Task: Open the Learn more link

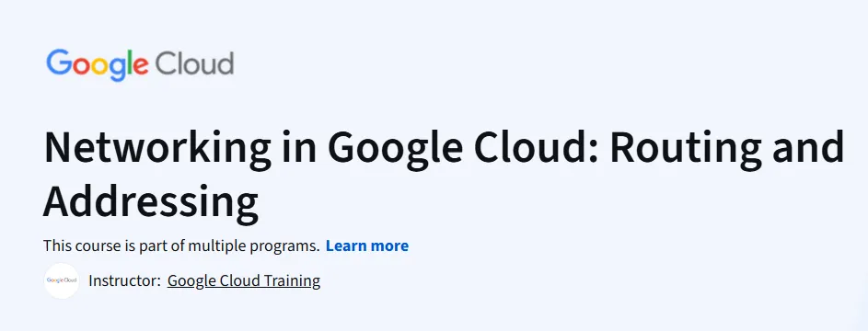Action: (x=367, y=245)
